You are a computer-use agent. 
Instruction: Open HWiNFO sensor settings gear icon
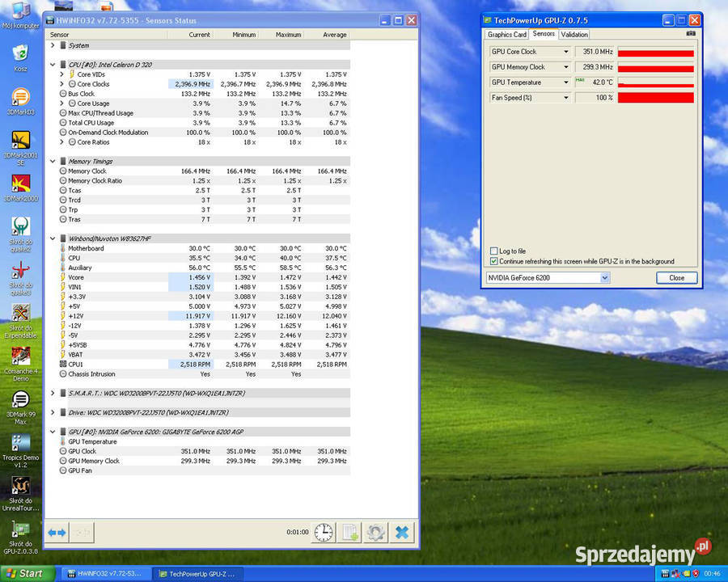tap(375, 532)
